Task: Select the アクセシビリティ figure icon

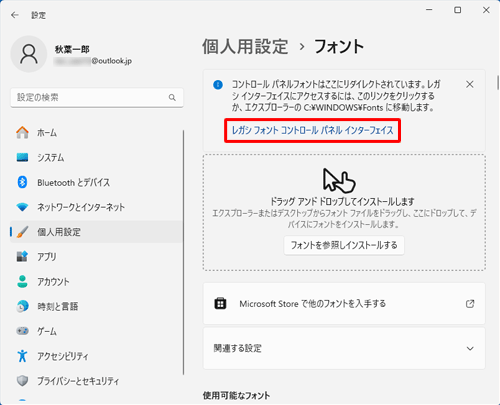Action: pos(22,356)
